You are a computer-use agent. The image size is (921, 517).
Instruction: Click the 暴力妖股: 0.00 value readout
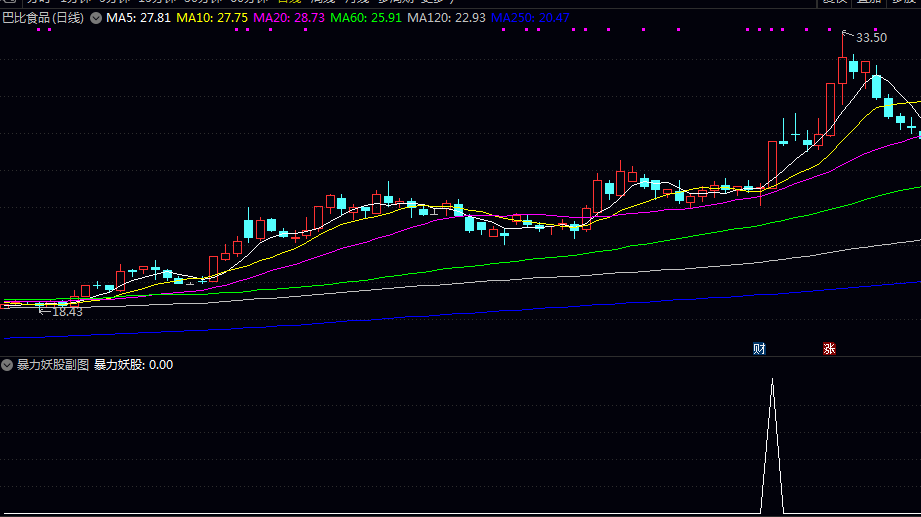point(133,365)
